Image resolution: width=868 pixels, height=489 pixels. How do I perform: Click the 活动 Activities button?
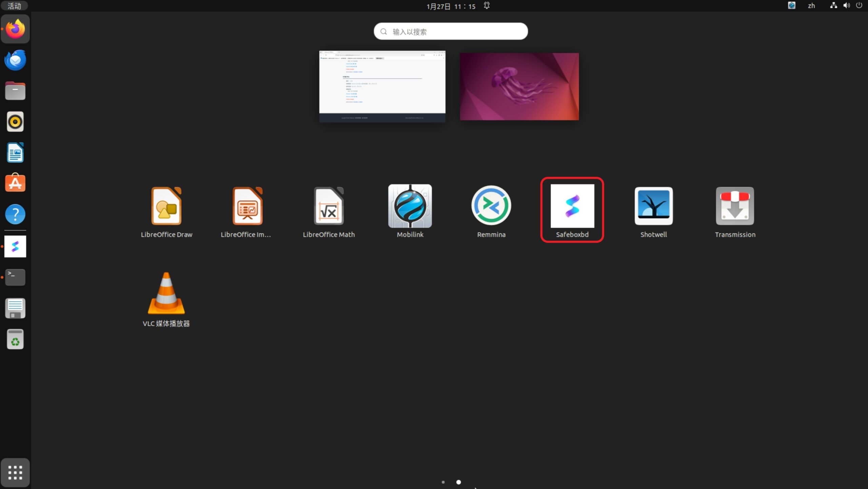tap(14, 6)
